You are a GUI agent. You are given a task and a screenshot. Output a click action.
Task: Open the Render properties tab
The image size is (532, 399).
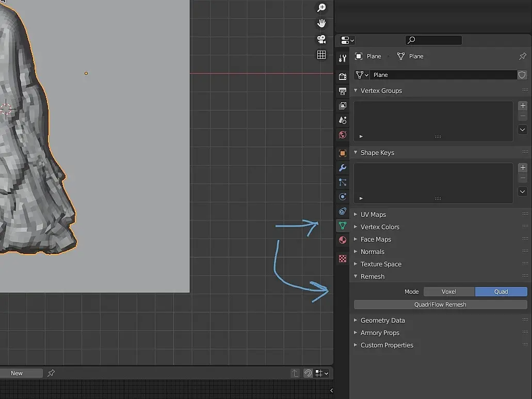point(343,77)
